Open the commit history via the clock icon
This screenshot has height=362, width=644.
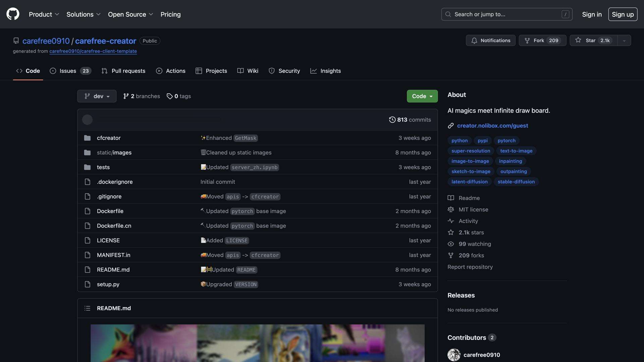coord(392,120)
